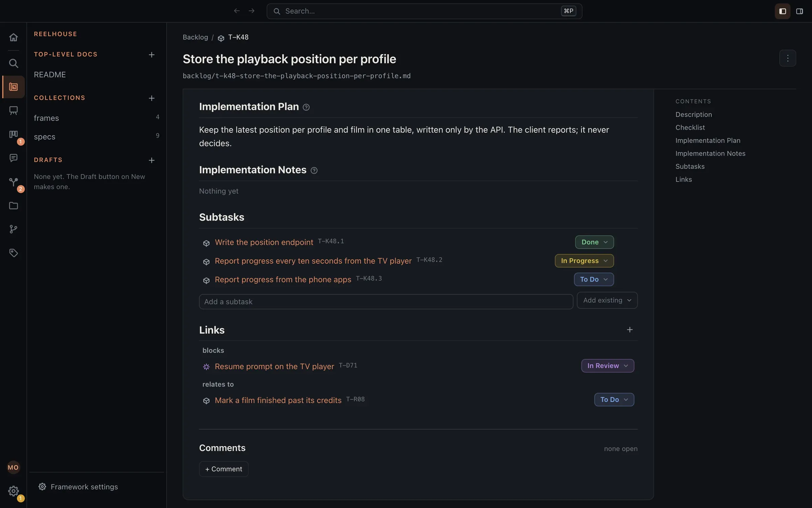
Task: Open the kanban board icon with badge 1
Action: click(13, 134)
